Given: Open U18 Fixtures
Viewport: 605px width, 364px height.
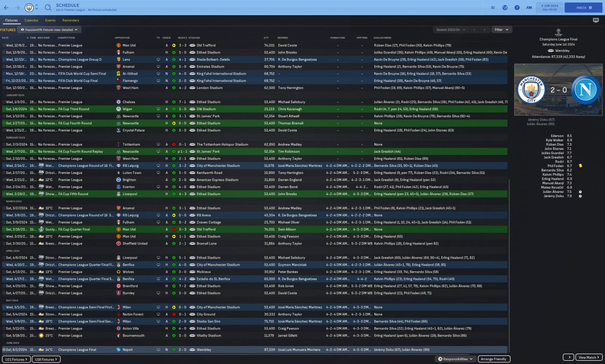Looking at the screenshot, I should coord(46,359).
